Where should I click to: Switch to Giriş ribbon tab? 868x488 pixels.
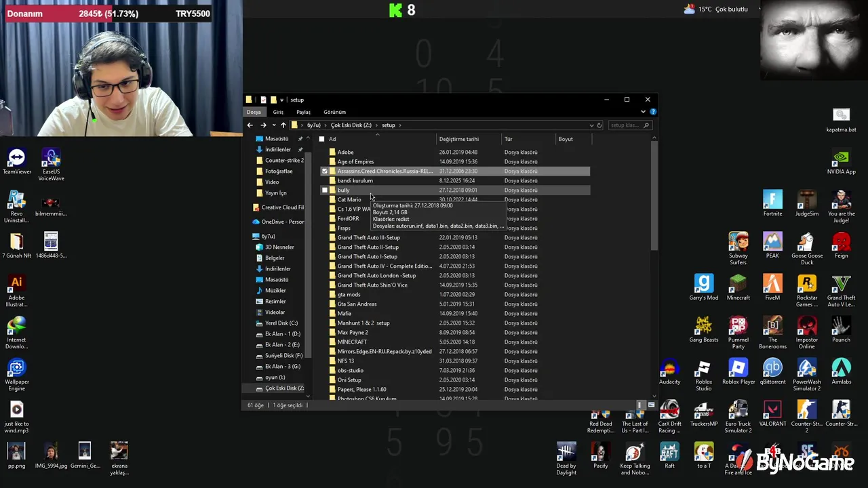pos(278,112)
